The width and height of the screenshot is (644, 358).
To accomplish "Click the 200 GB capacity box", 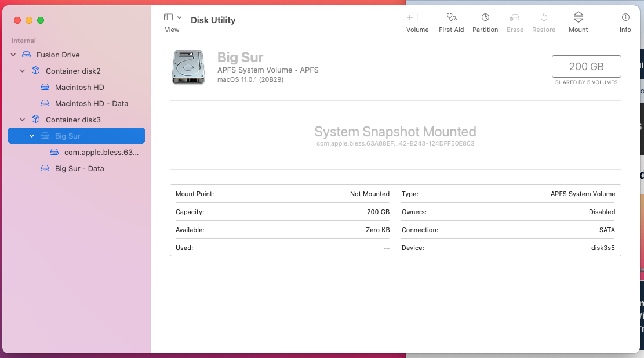I will (x=586, y=66).
